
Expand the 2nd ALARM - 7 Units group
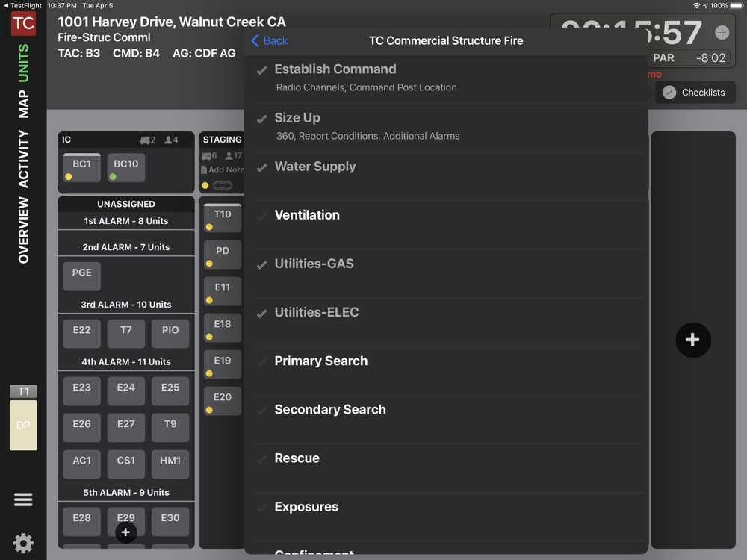(x=125, y=246)
